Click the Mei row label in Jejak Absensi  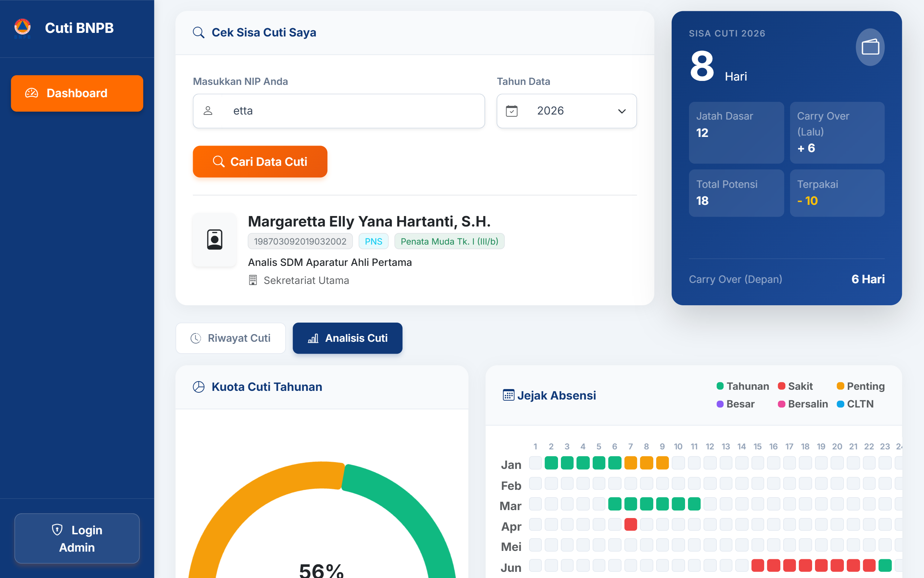[x=511, y=547]
